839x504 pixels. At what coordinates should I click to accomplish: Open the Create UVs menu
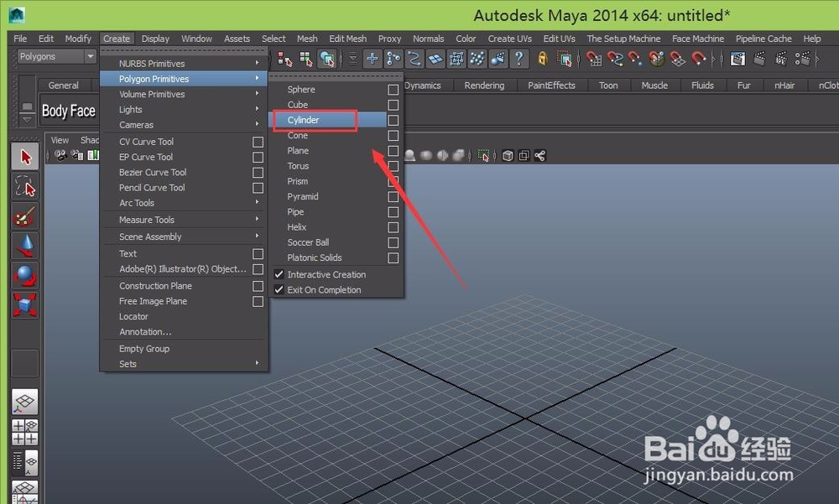510,39
